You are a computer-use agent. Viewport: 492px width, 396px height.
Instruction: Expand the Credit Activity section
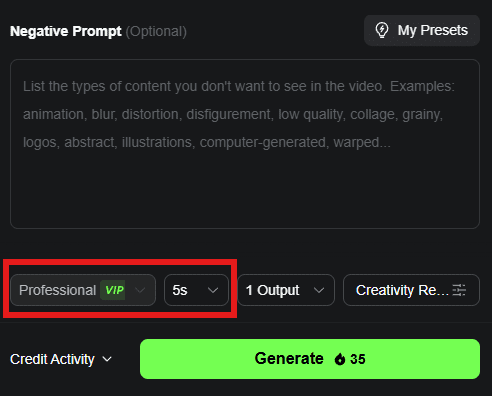[61, 359]
